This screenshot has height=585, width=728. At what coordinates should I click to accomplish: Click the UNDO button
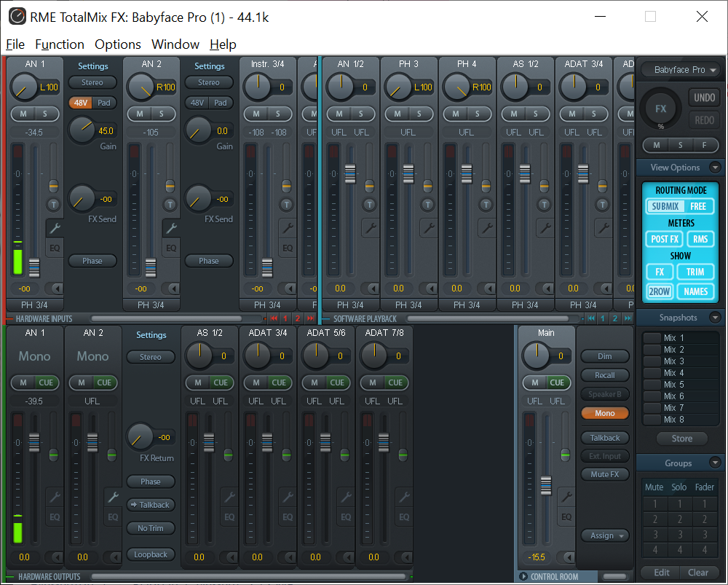[704, 98]
